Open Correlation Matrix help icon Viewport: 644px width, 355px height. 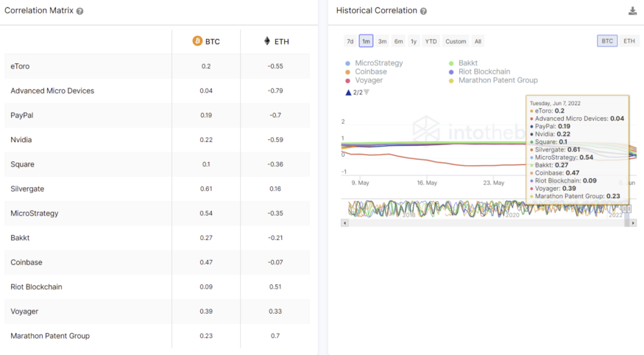79,11
